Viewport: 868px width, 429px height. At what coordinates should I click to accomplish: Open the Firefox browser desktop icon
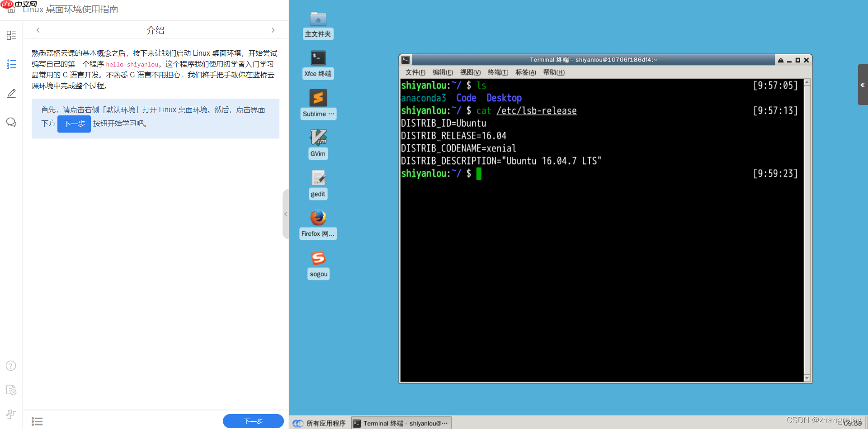point(318,218)
